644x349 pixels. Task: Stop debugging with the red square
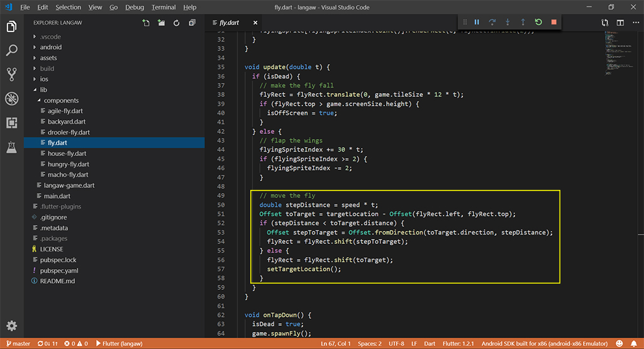pyautogui.click(x=553, y=23)
